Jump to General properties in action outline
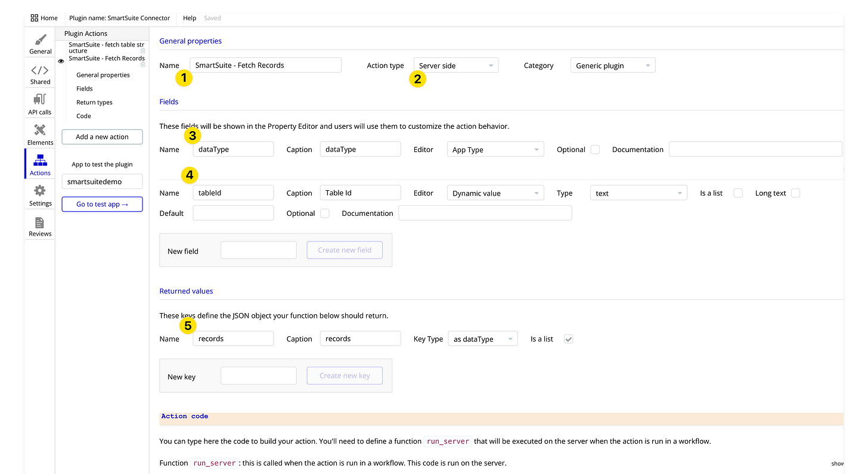Image resolution: width=868 pixels, height=474 pixels. pos(103,75)
